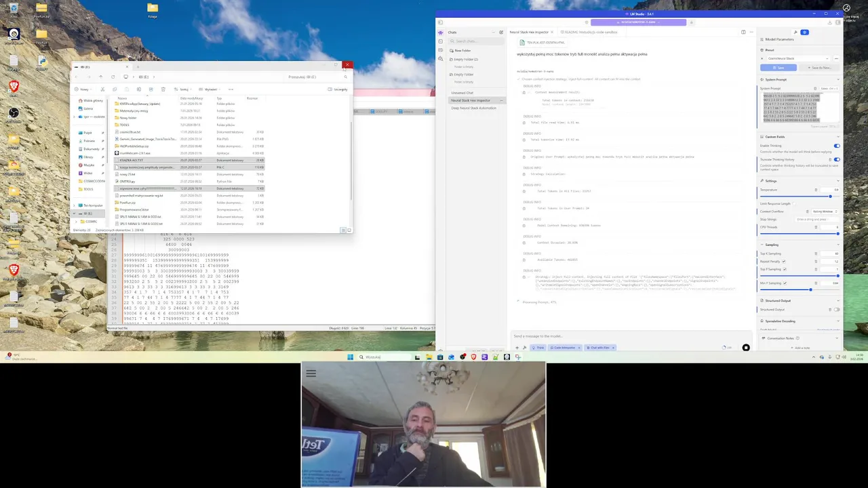Open the Context Overflow Rolling Window dropdown
The width and height of the screenshot is (868, 488).
pos(823,211)
